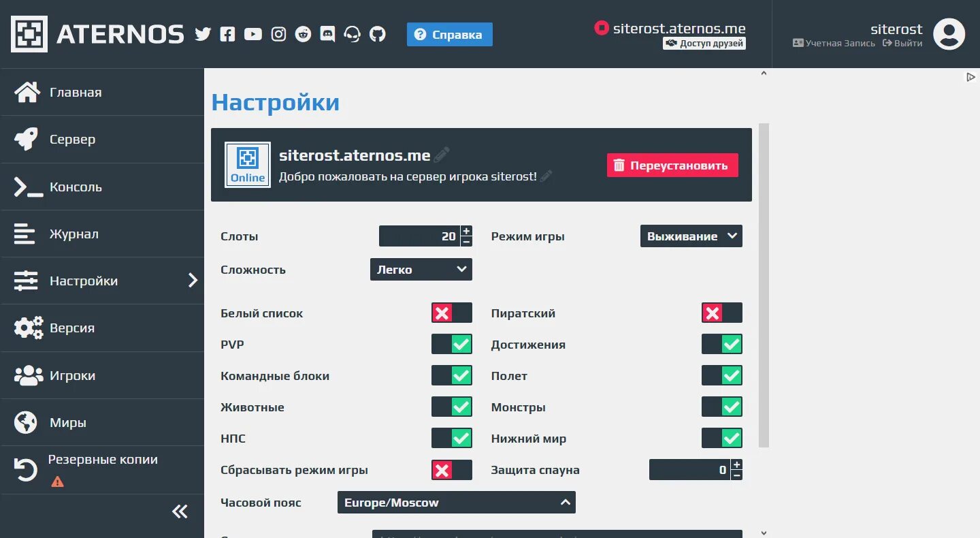
Task: Click the siterost user avatar icon
Action: [949, 34]
